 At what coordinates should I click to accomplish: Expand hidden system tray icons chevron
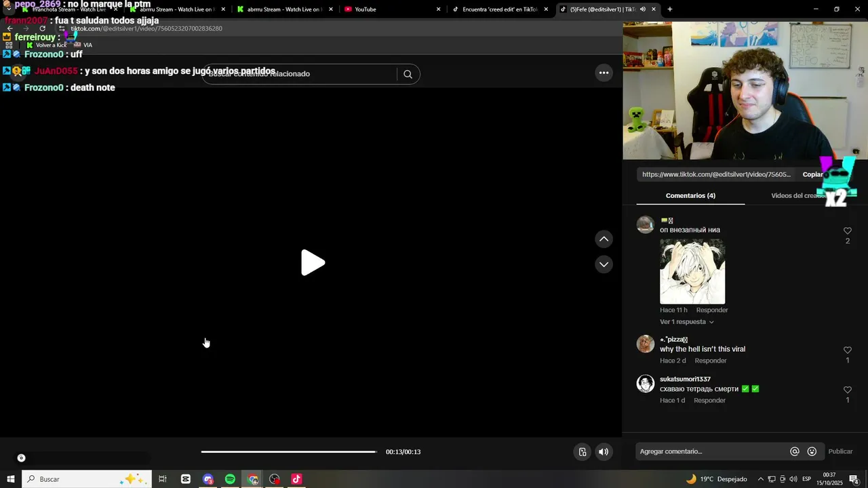click(760, 479)
